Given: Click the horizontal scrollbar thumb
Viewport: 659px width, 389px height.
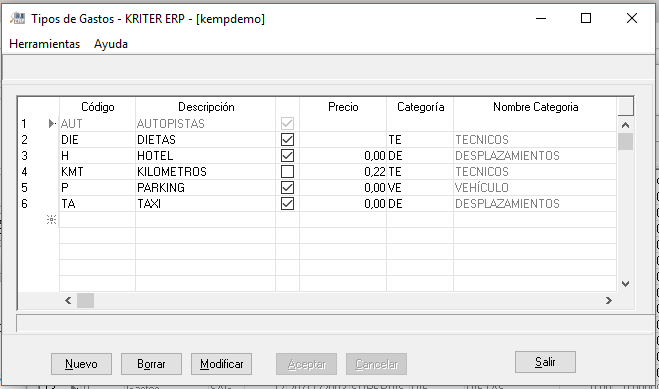Looking at the screenshot, I should click(x=85, y=300).
